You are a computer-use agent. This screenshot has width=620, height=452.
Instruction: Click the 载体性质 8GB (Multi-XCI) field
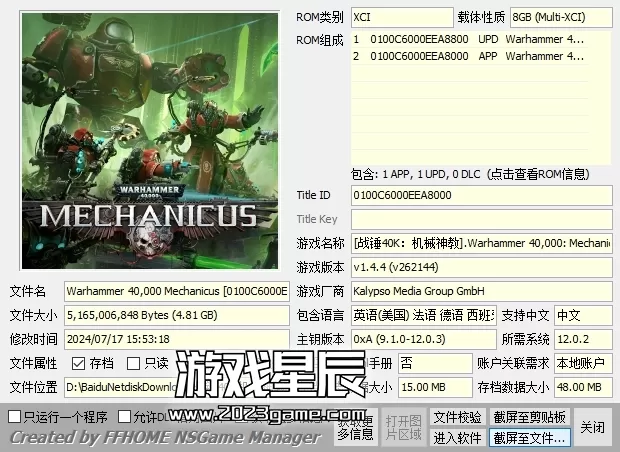click(560, 17)
